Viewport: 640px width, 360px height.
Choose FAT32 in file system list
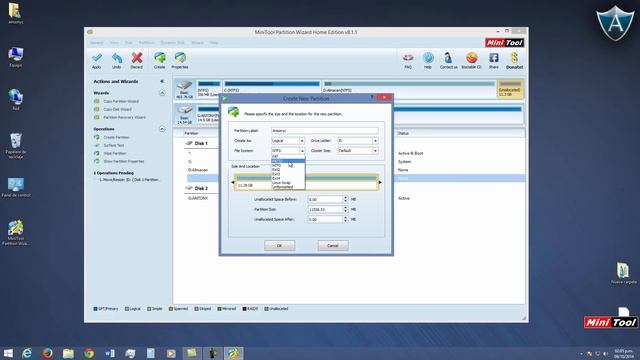click(288, 161)
